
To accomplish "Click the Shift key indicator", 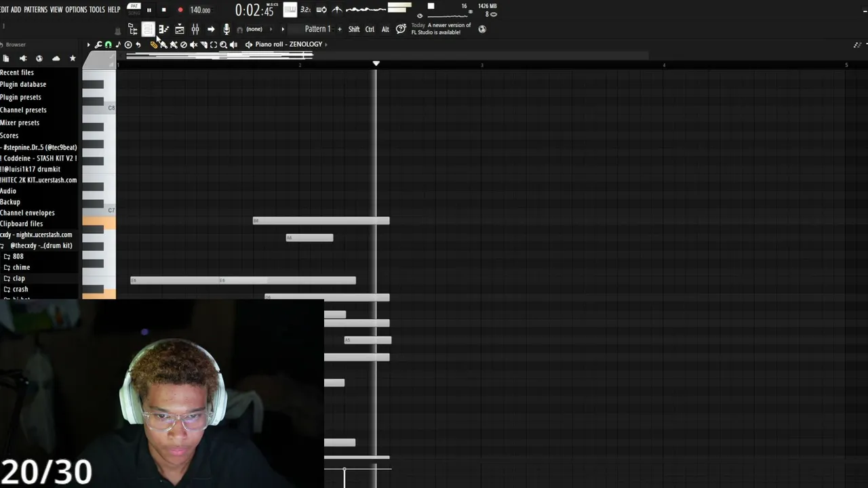I will click(x=354, y=29).
